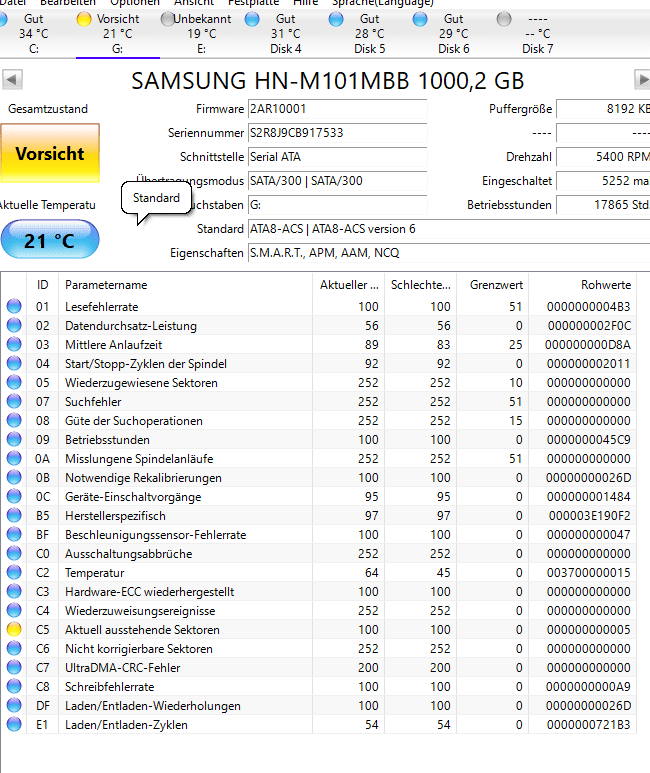Open the Bearbeiten menu
The width and height of the screenshot is (650, 773).
coord(68,2)
